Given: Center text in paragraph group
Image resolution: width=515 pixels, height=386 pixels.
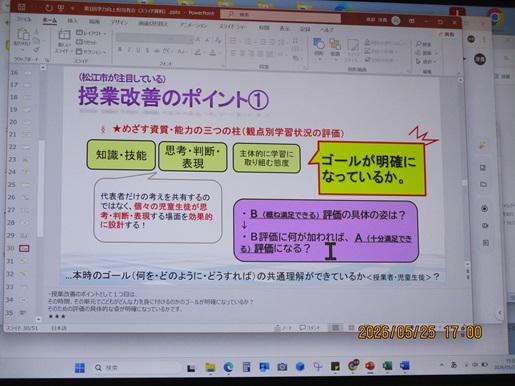Looking at the screenshot, I should 242,53.
